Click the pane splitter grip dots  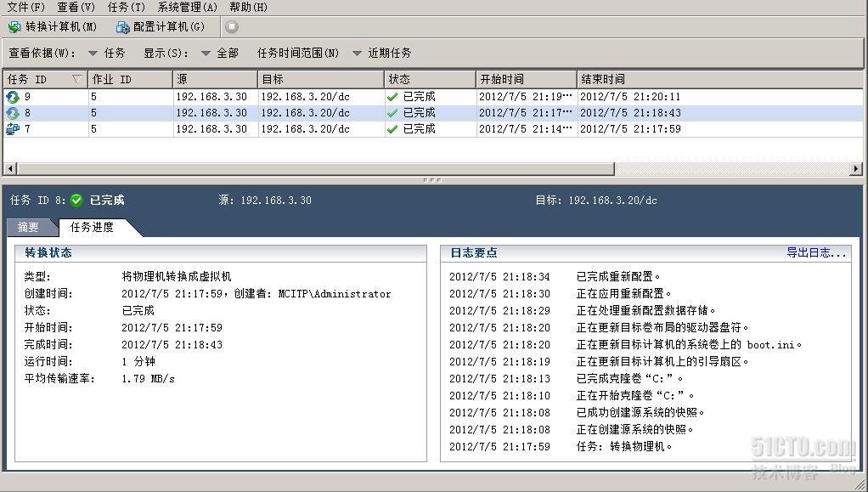[431, 180]
